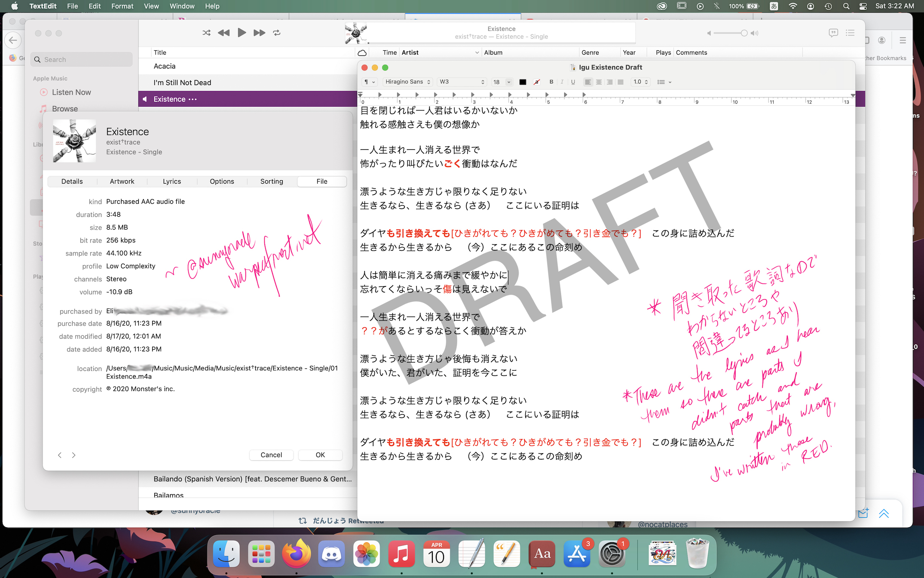Open the lyrics speech bubble icon

click(x=833, y=33)
